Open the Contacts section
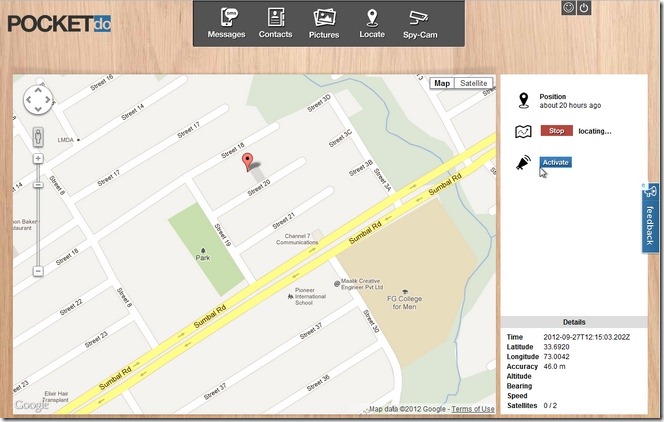This screenshot has width=664, height=422. pos(276,23)
